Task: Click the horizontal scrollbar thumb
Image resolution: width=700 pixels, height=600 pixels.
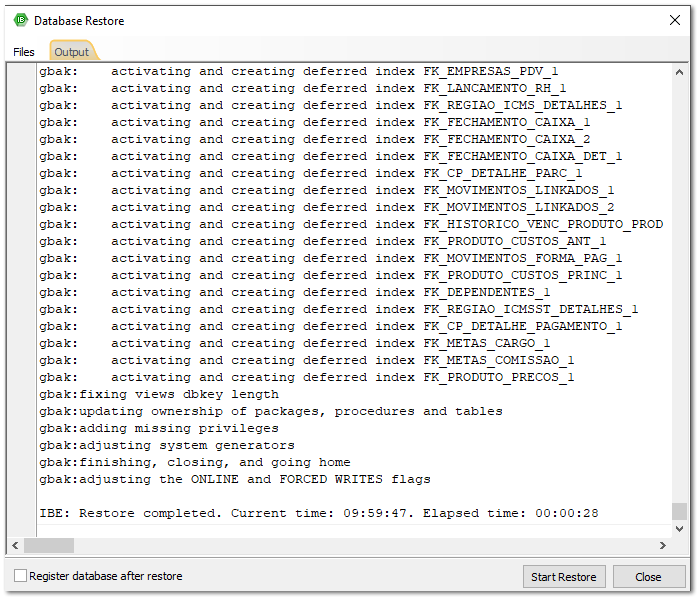Action: click(49, 546)
